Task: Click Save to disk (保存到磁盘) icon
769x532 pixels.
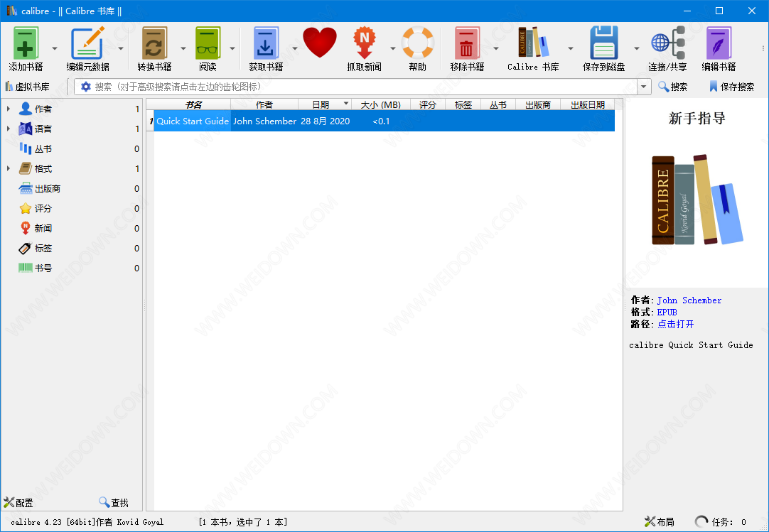Action: pyautogui.click(x=603, y=43)
